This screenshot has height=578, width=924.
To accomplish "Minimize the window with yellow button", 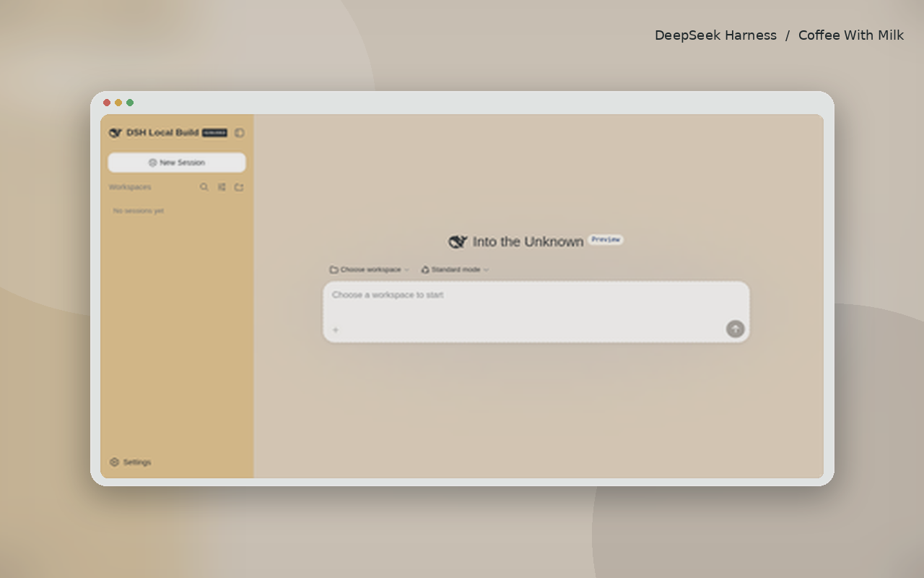I will (x=118, y=103).
